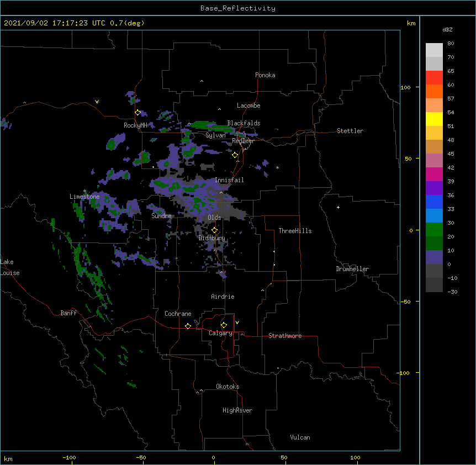Screen dimensions: 476x465
Task: Pick the orange 60-57 dBZ legend band
Action: click(x=434, y=92)
